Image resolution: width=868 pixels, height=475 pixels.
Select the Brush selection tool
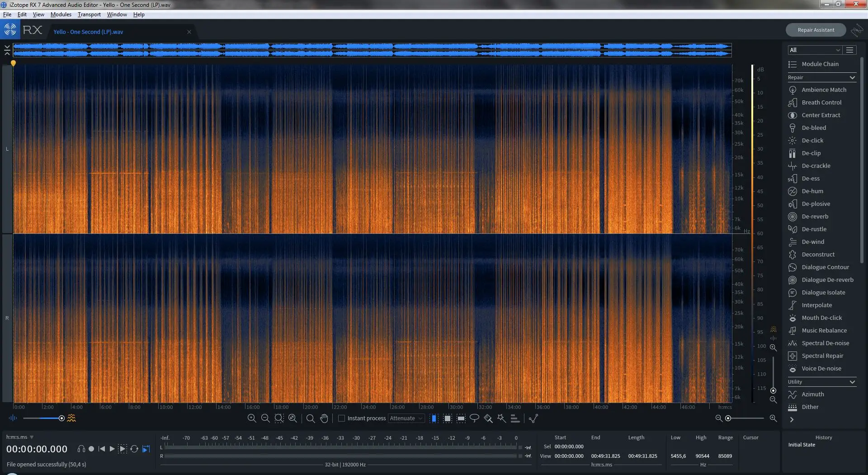click(488, 418)
